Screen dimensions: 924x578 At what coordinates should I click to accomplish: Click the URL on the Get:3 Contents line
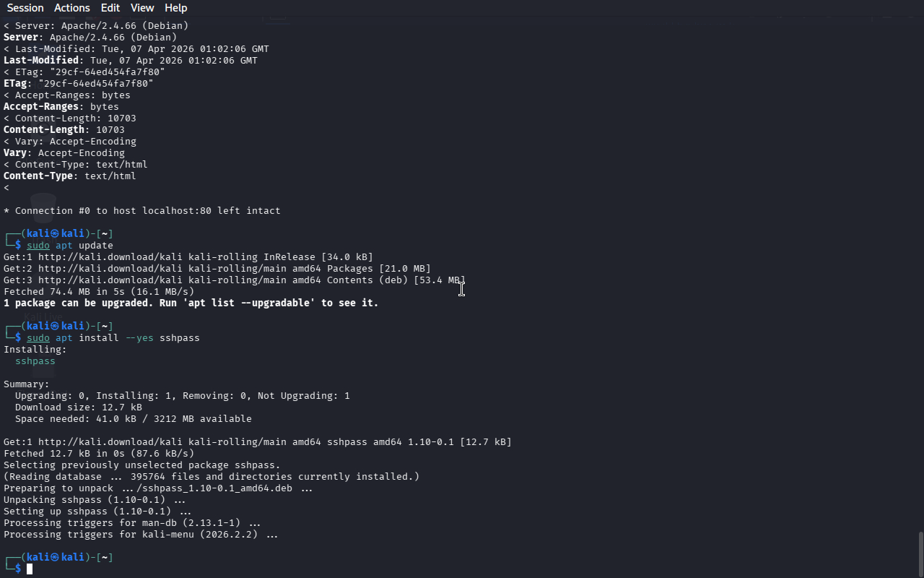[x=110, y=280]
